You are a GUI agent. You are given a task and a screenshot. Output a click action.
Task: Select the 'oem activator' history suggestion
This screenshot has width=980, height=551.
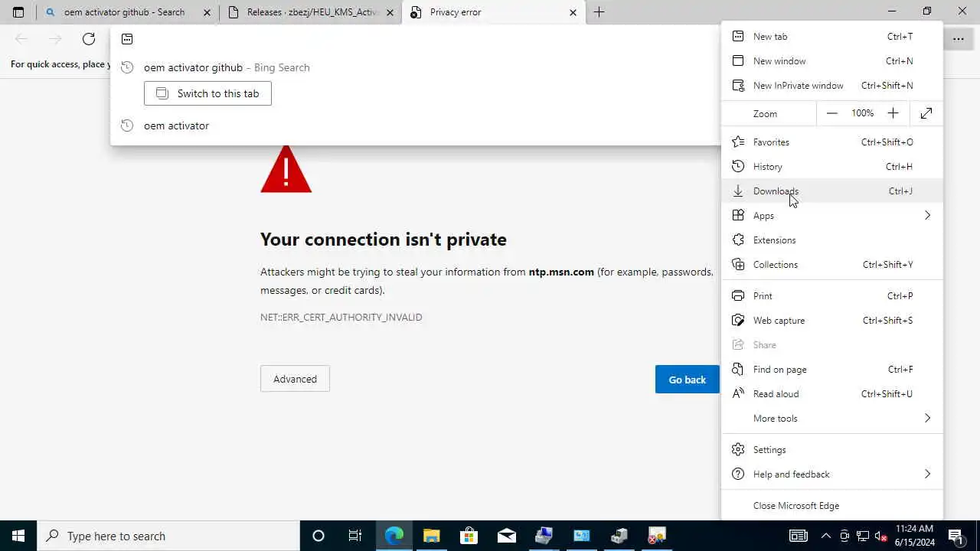(x=416, y=126)
